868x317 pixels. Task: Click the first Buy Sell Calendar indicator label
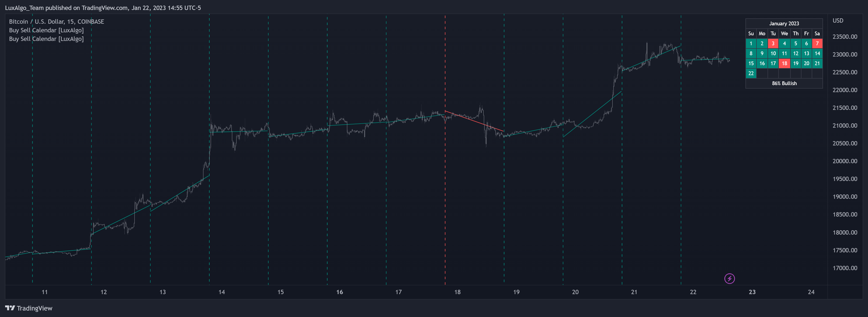(47, 30)
